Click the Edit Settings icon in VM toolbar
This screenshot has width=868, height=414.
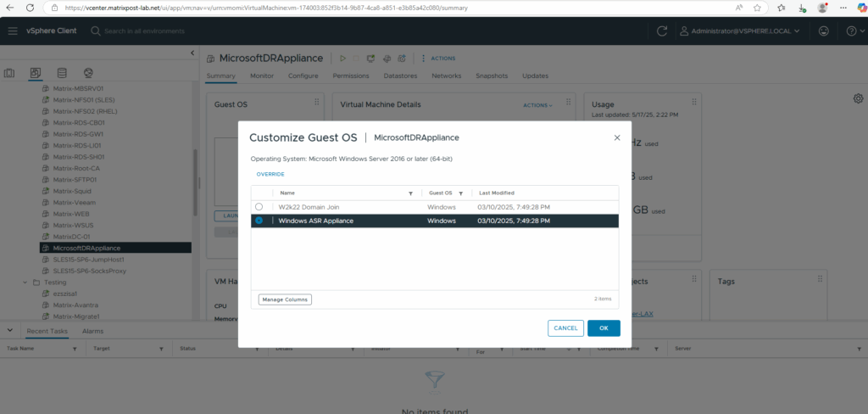tap(387, 59)
